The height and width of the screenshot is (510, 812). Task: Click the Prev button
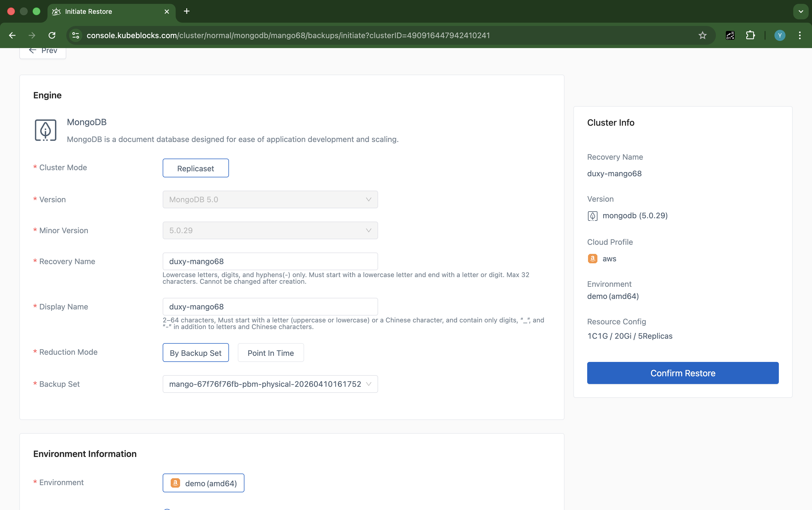click(x=43, y=50)
